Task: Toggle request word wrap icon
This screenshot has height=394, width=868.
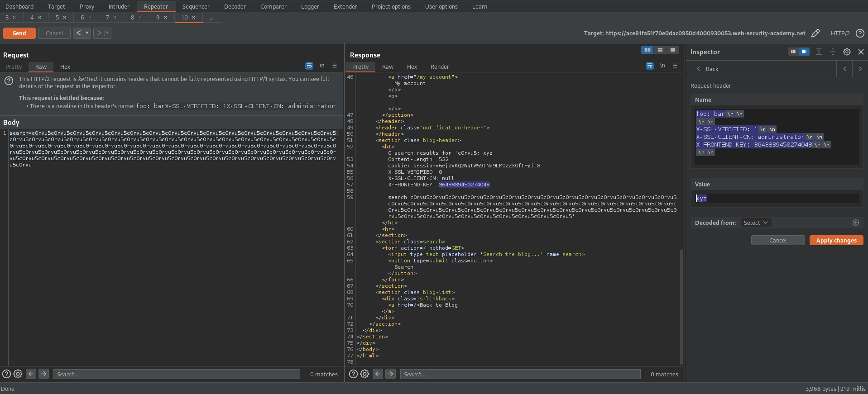Action: (309, 66)
